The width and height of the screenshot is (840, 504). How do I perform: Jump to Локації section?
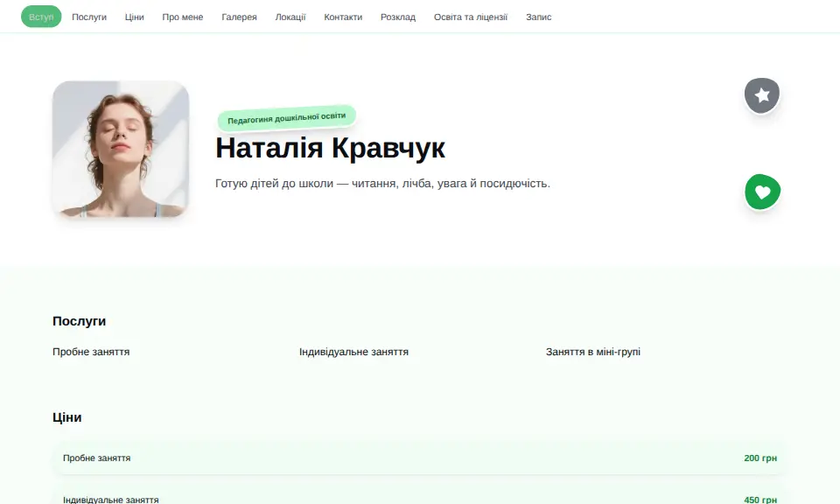tap(290, 17)
